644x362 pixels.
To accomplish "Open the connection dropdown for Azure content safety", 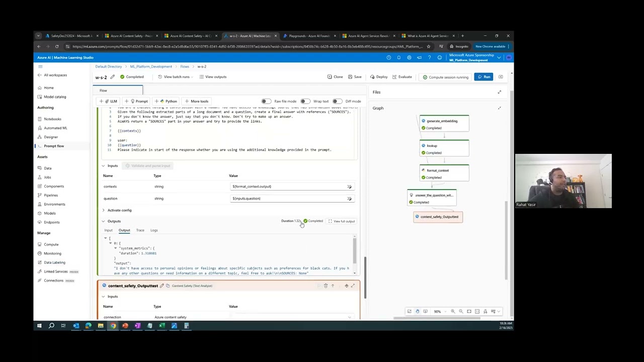I will point(349,317).
